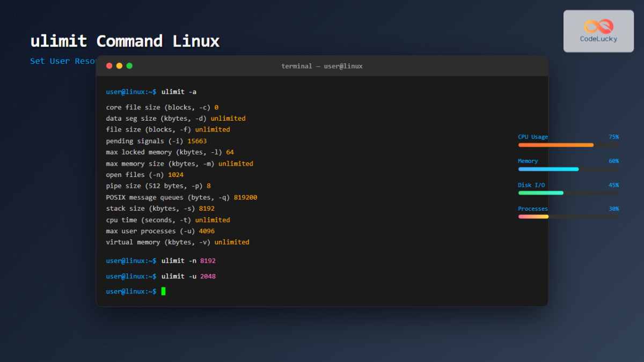This screenshot has height=362, width=644.
Task: Click the yellow minimize dot on the terminal
Action: 119,65
